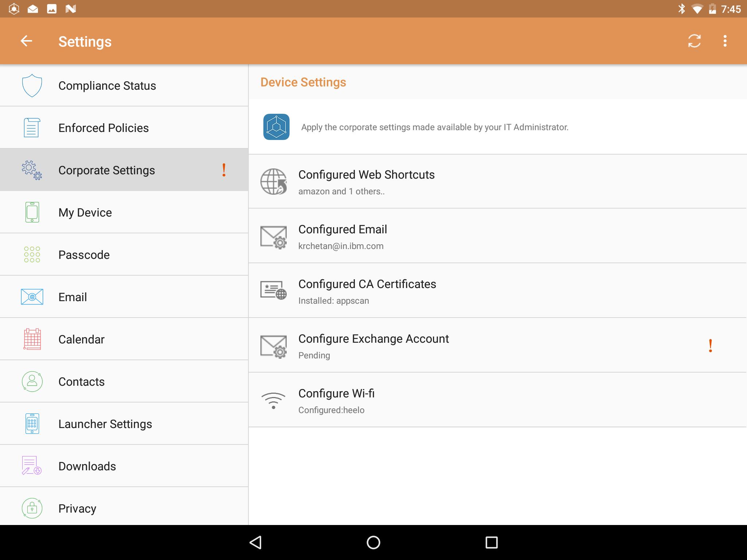
Task: Click the Contacts person icon
Action: 32,381
